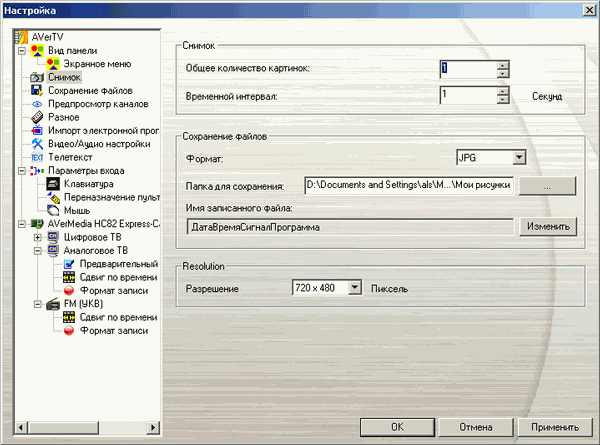
Task: Expand the Цифровое ТВ tree node
Action: pyautogui.click(x=38, y=238)
